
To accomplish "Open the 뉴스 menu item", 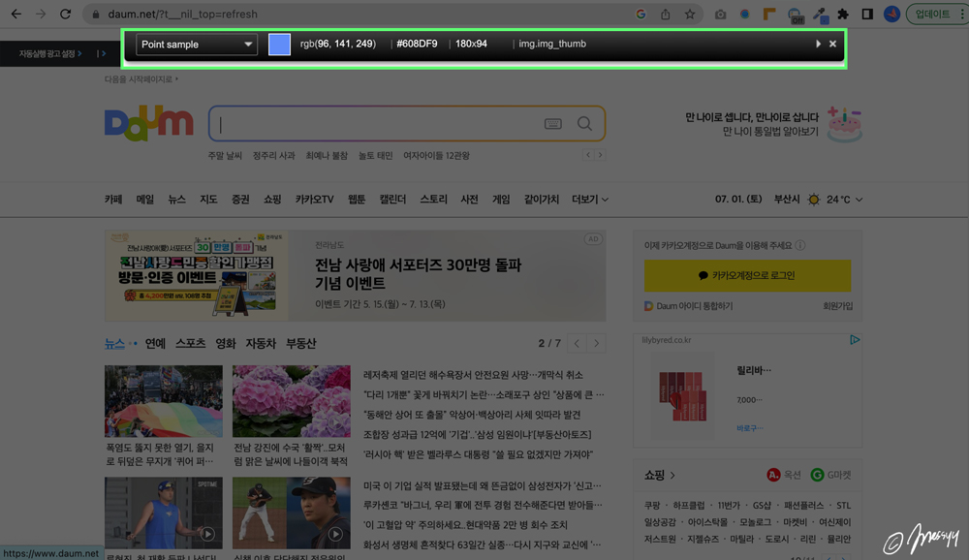I will 176,199.
